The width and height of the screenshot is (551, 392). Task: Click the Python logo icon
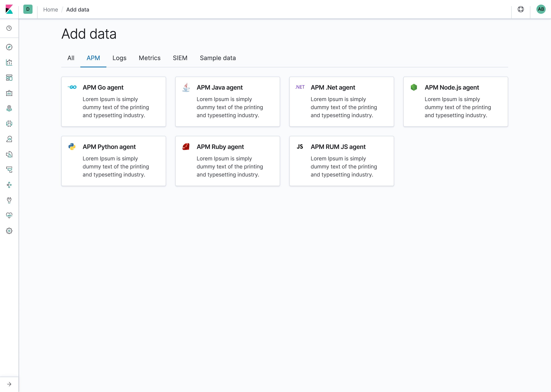click(72, 146)
